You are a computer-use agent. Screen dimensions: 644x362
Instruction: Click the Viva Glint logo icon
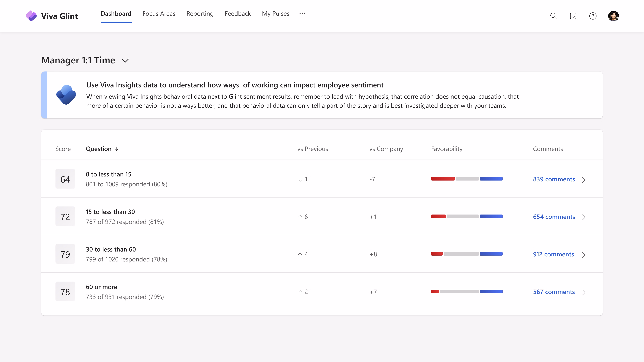31,16
